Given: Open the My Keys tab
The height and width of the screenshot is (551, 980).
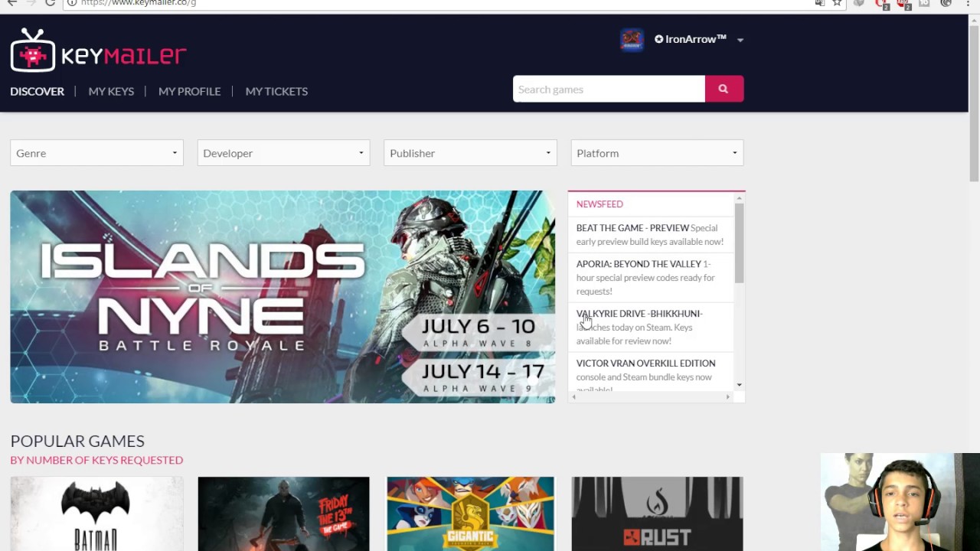Looking at the screenshot, I should (x=111, y=91).
